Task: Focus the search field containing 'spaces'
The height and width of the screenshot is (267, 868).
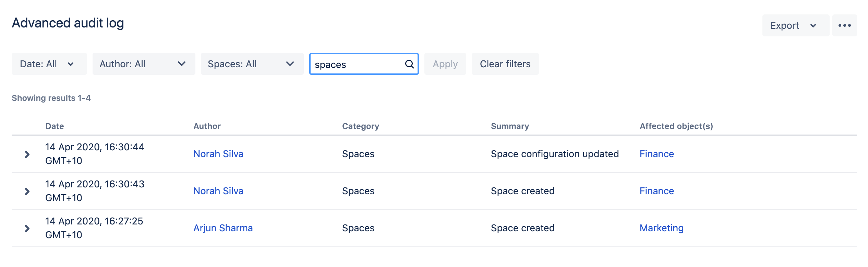Action: point(357,64)
